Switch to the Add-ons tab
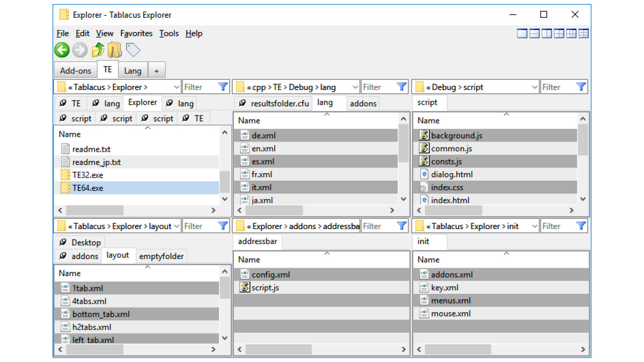This screenshot has height=362, width=644. (x=75, y=70)
